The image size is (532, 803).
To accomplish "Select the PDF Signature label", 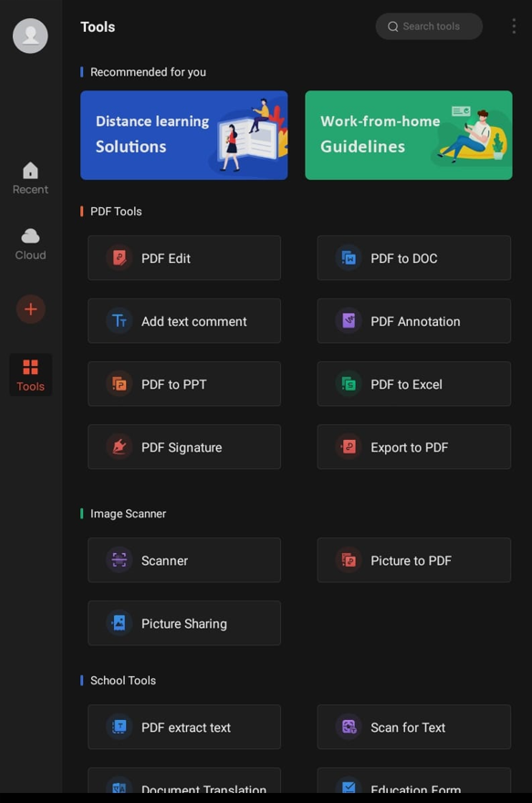I will pyautogui.click(x=182, y=448).
